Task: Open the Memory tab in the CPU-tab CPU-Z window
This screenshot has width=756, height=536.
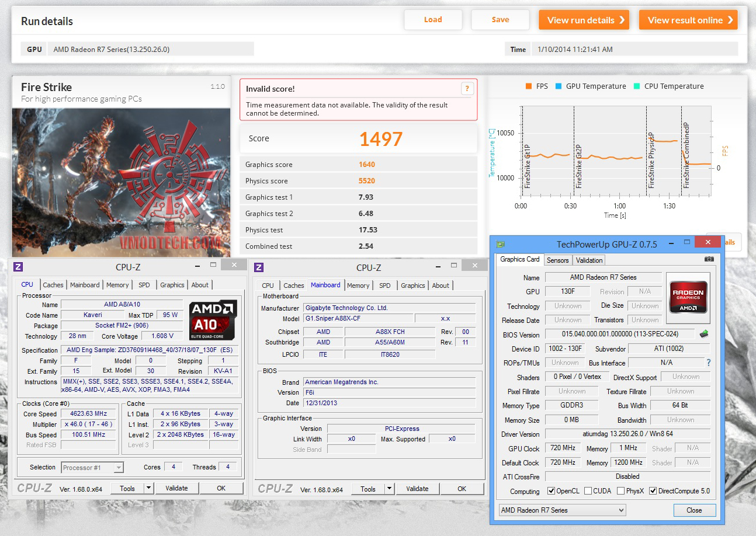Action: [117, 285]
